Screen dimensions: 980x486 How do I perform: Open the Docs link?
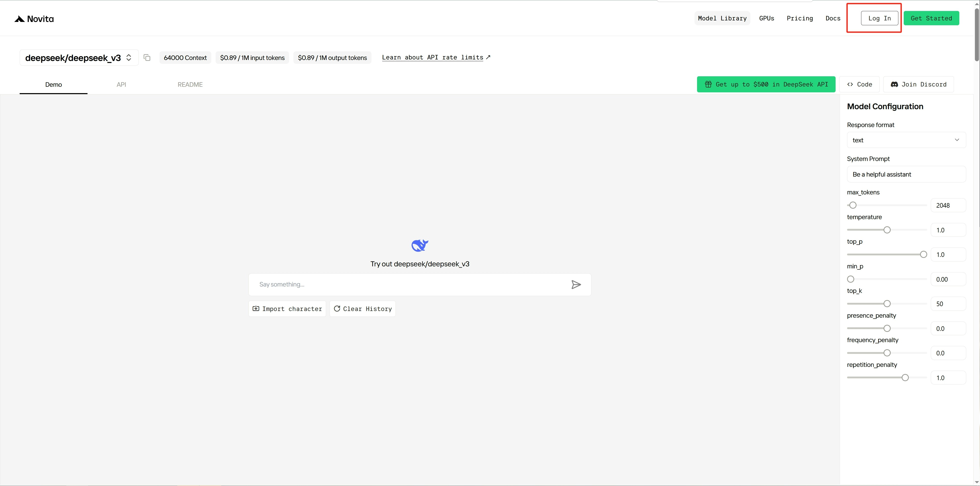(833, 18)
